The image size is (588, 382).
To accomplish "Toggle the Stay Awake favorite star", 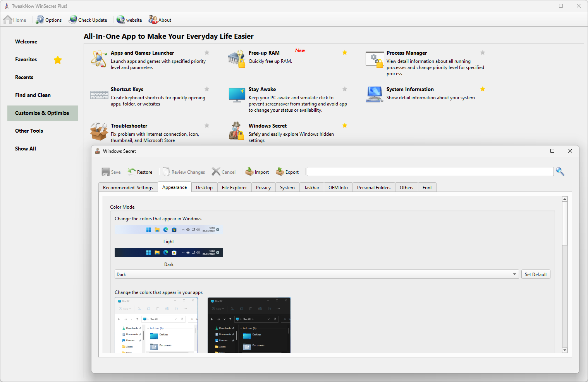I will pos(345,89).
